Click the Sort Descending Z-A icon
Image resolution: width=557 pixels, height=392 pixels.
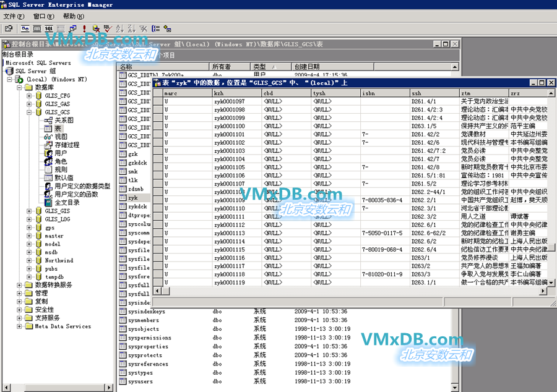[x=131, y=28]
